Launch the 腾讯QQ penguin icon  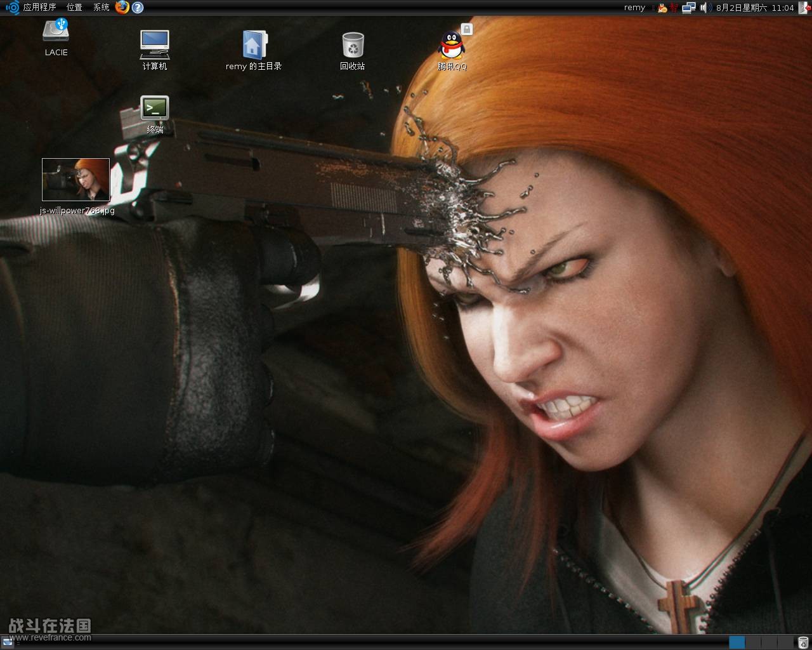(x=452, y=44)
